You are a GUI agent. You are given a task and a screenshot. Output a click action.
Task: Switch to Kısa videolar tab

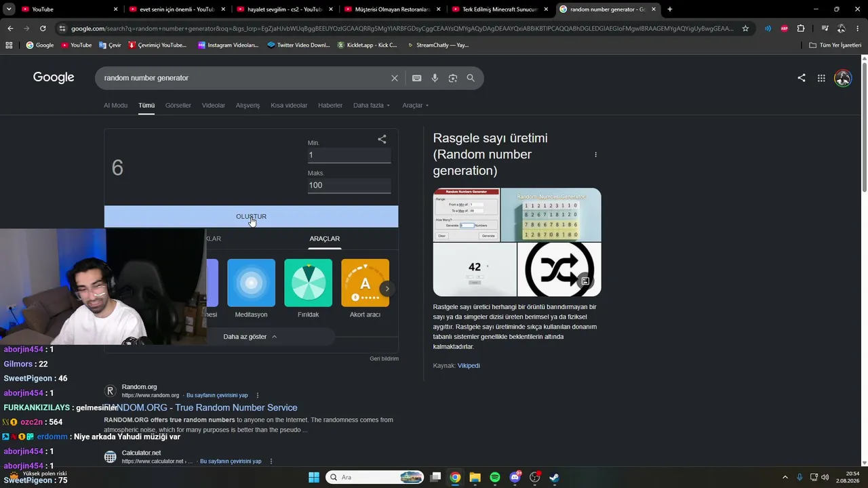[x=289, y=106]
